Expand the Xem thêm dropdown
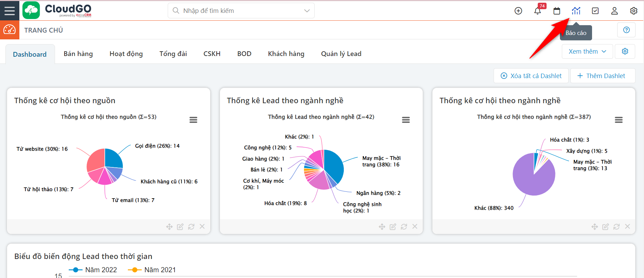 tap(587, 52)
